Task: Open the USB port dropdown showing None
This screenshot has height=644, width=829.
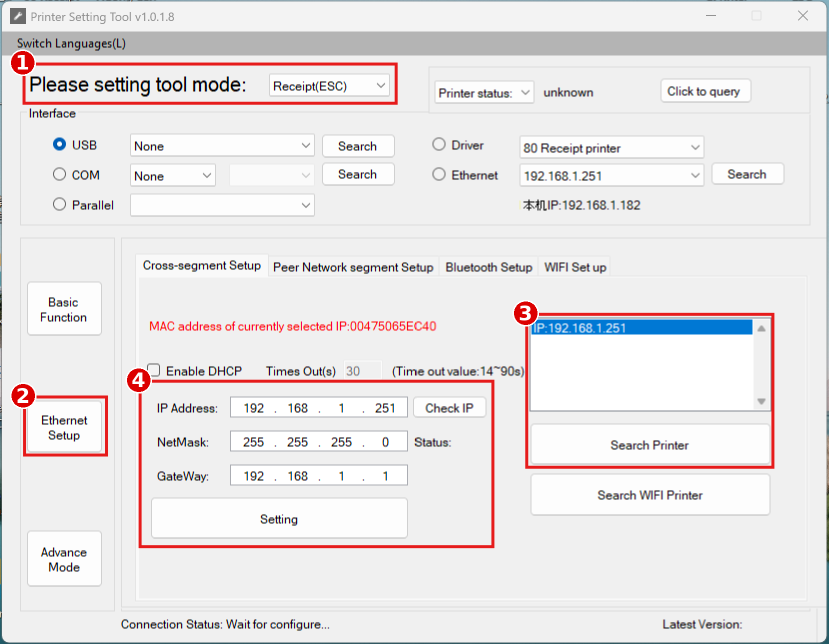Action: (222, 146)
